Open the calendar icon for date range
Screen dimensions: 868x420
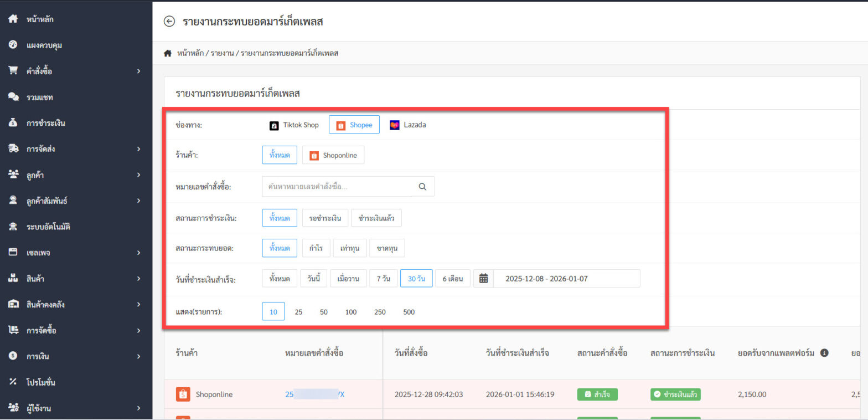(483, 279)
